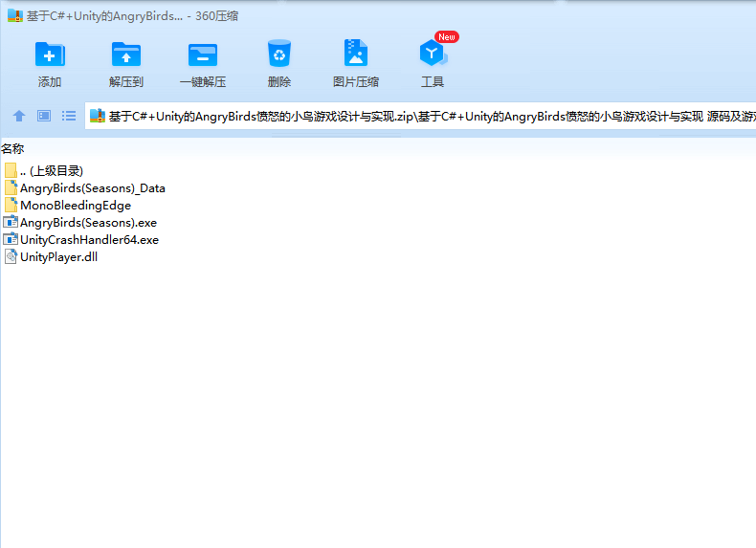Click into the archive path address field
The height and width of the screenshot is (548, 756).
click(420, 116)
